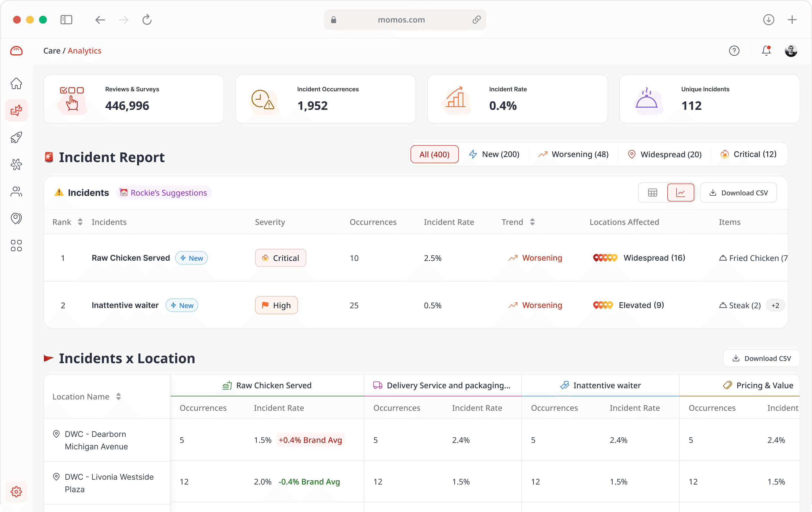812x512 pixels.
Task: Open the apps grid icon in the sidebar
Action: pos(16,245)
